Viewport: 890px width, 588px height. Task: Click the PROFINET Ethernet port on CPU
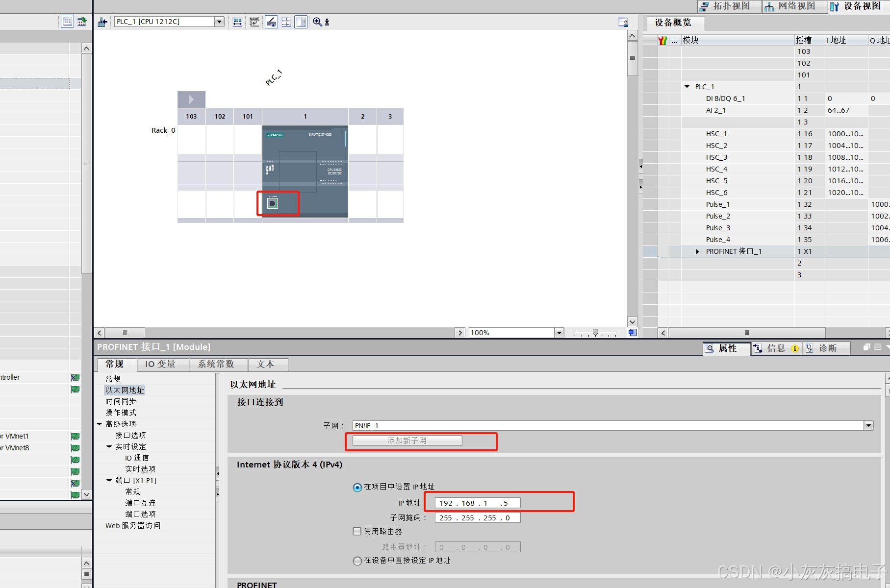273,203
